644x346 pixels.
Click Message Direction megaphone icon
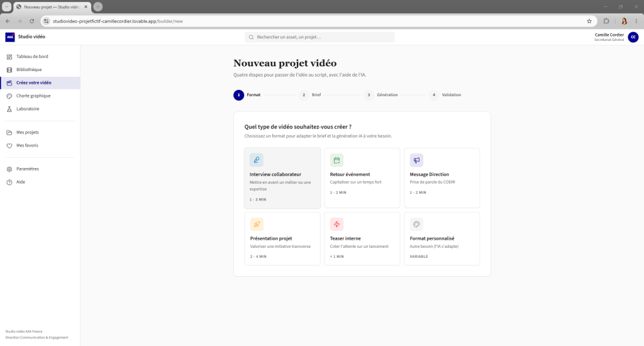tap(416, 160)
